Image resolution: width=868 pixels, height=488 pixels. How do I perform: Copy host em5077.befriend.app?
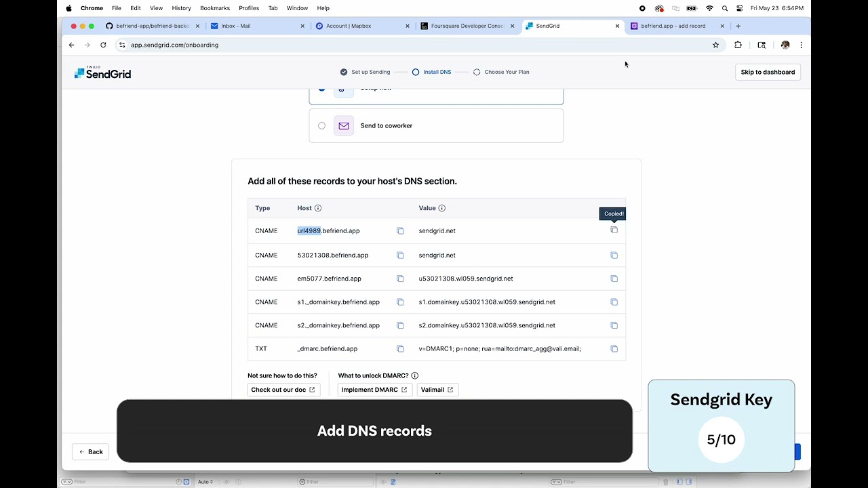400,279
